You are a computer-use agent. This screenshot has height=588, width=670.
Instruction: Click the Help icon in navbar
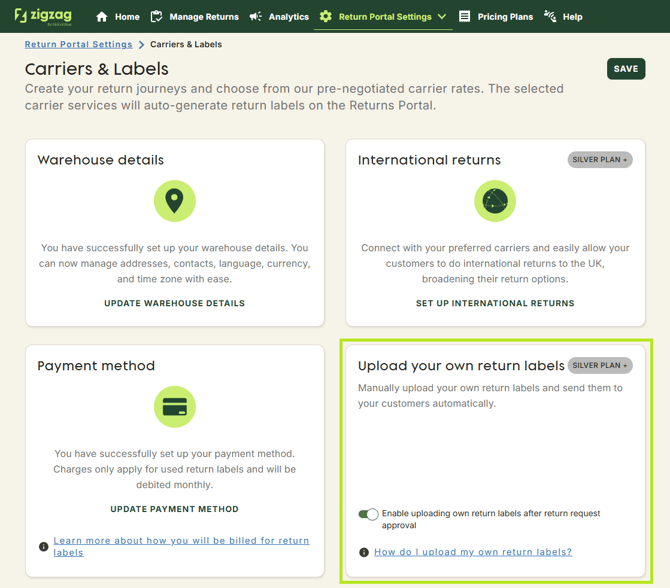pyautogui.click(x=550, y=17)
